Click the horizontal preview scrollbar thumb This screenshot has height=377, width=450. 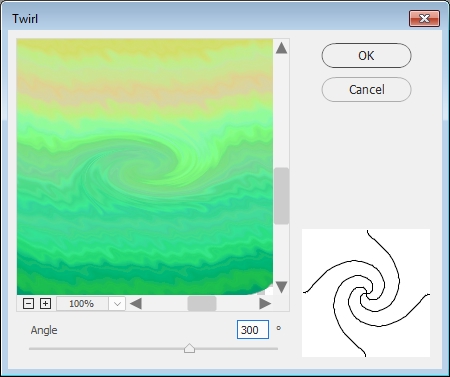(202, 304)
